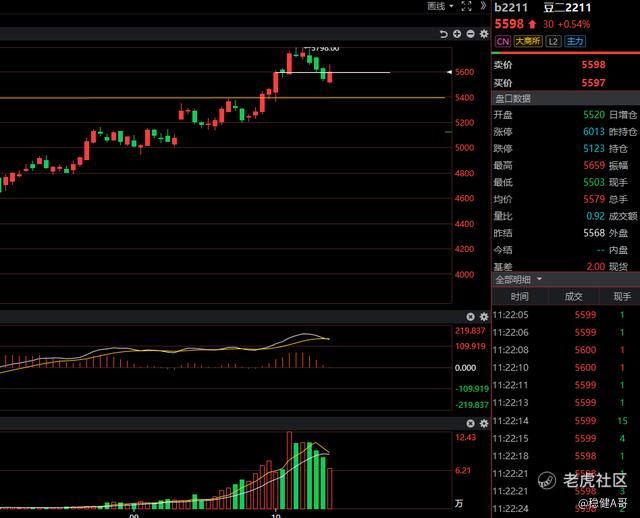Select the 11:22:10 trade row
Viewport: 640px width, 518px height.
[x=565, y=368]
